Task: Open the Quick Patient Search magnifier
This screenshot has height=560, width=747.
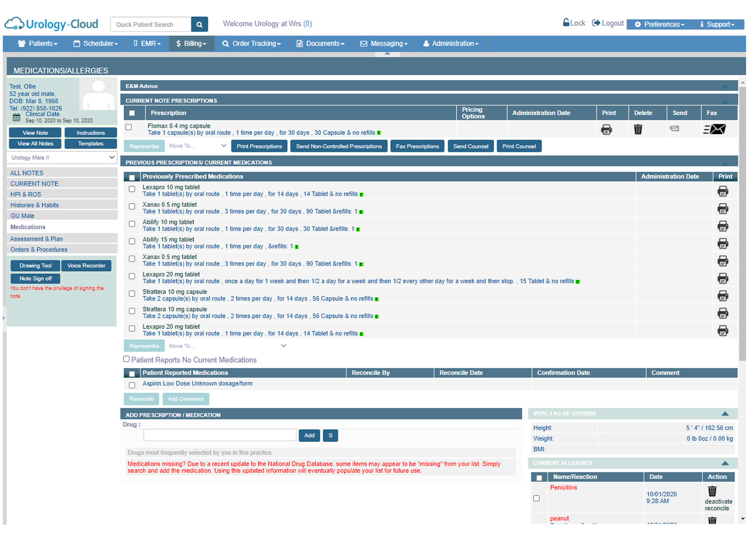Action: pyautogui.click(x=199, y=24)
